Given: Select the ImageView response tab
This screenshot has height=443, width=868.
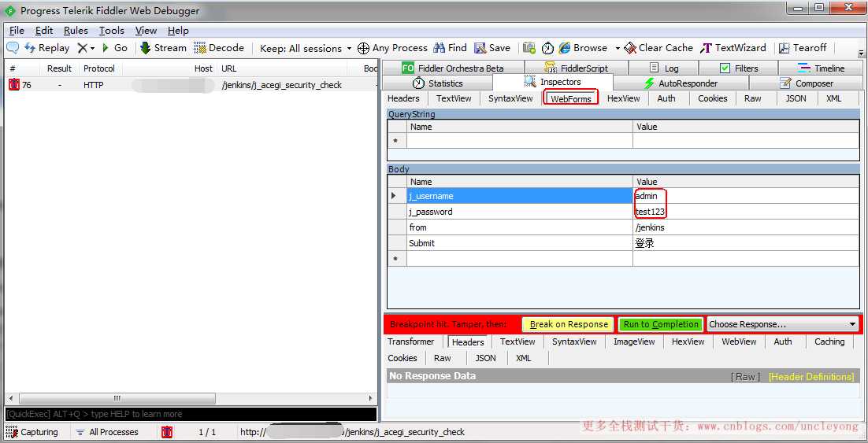Looking at the screenshot, I should click(634, 341).
